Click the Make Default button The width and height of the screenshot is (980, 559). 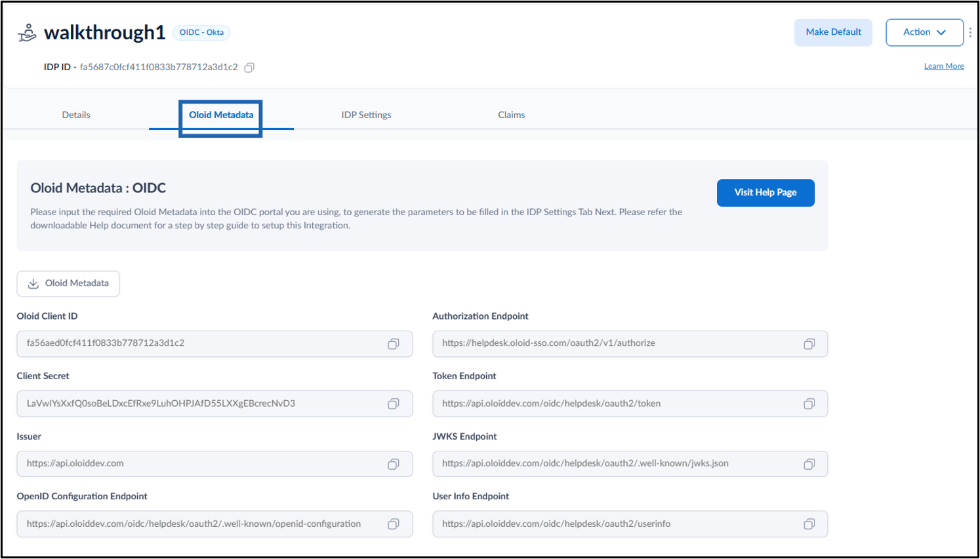pos(833,32)
